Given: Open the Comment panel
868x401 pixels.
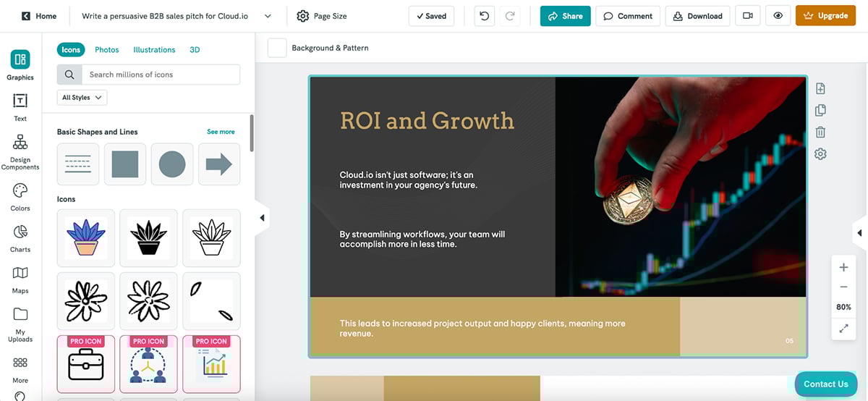Looking at the screenshot, I should pos(628,16).
